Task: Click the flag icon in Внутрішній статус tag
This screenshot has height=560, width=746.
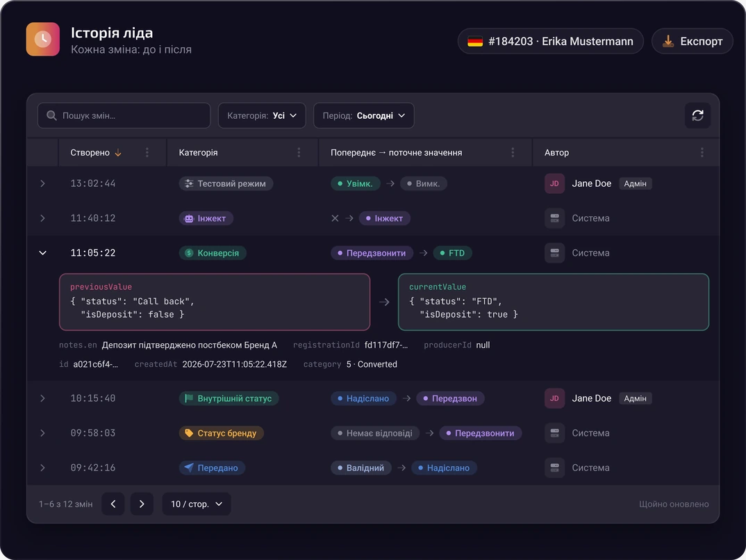Action: [189, 398]
